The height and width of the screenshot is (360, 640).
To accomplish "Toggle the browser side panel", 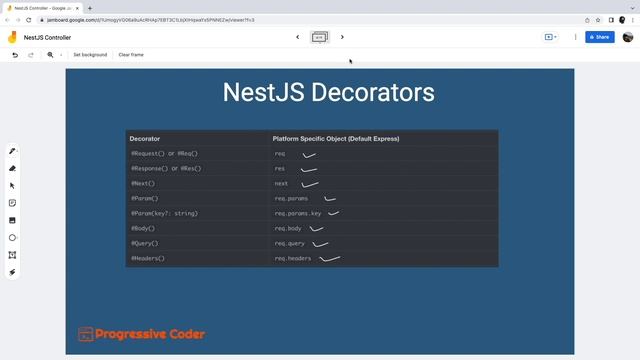I will tap(611, 20).
